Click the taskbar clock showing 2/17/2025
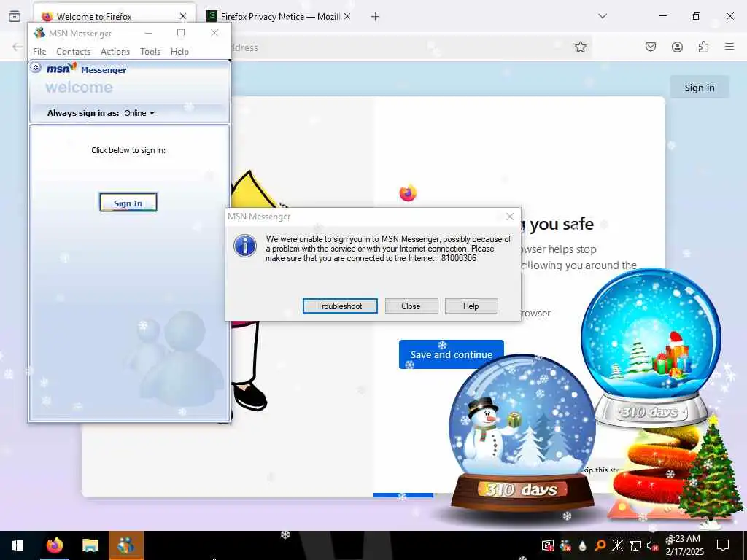The height and width of the screenshot is (560, 747). coord(685,545)
